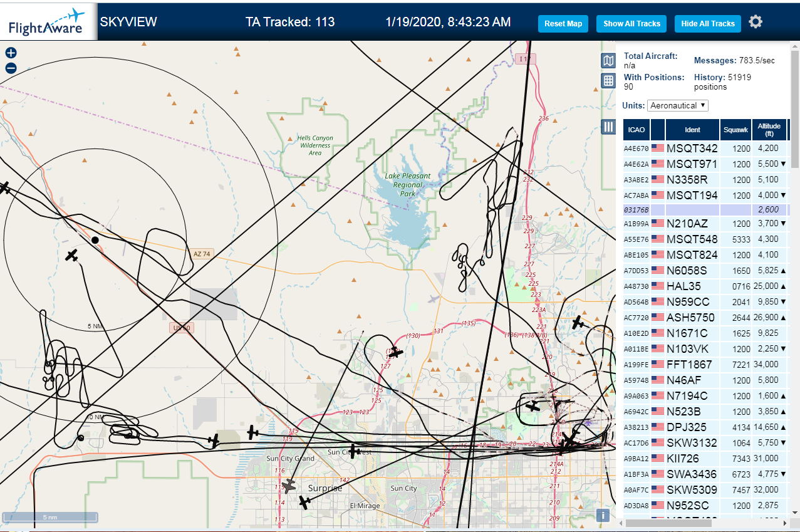Click the Surprise city label on map
This screenshot has height=532, width=800.
pyautogui.click(x=325, y=488)
